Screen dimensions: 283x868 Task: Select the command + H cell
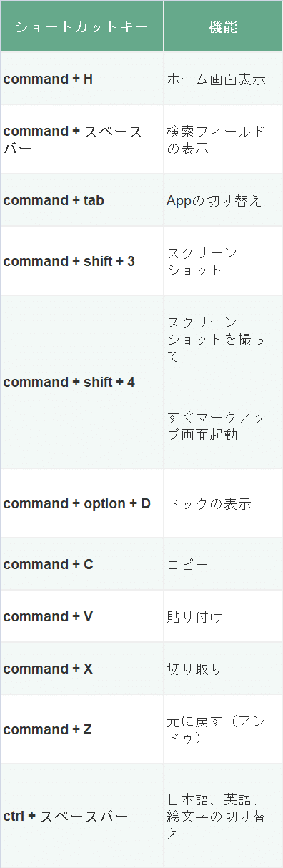point(81,79)
